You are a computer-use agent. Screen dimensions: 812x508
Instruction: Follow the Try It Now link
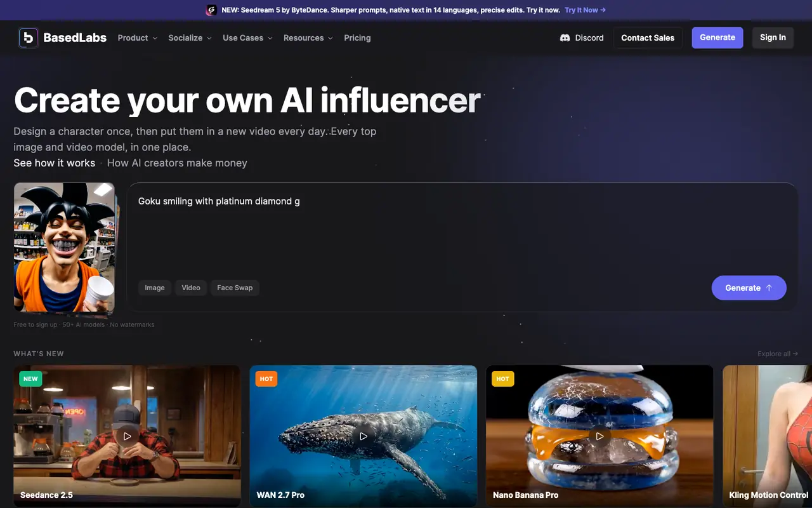(x=585, y=10)
